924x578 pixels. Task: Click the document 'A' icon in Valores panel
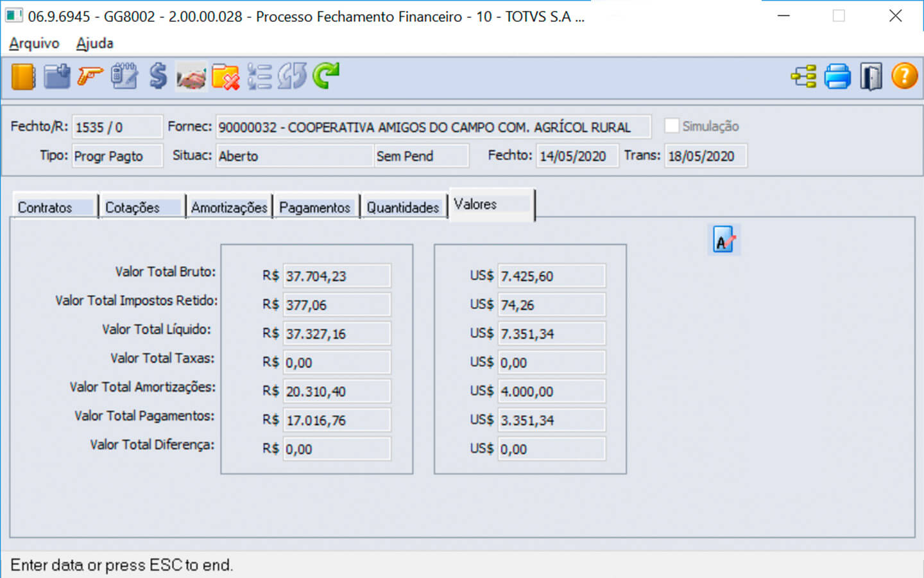pos(724,240)
